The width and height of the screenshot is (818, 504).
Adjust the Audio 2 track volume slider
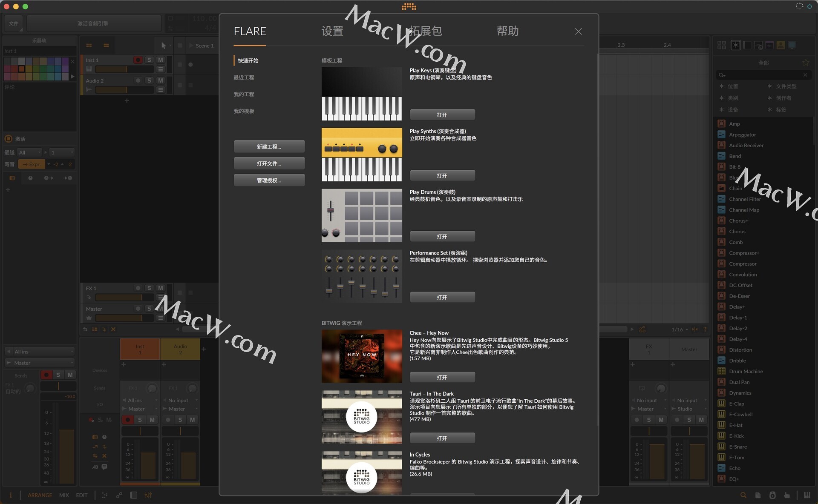tap(124, 90)
